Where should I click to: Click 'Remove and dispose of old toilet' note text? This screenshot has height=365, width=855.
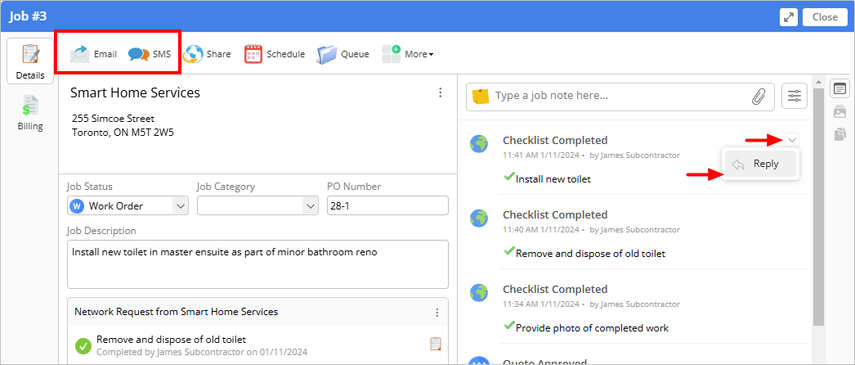click(591, 254)
